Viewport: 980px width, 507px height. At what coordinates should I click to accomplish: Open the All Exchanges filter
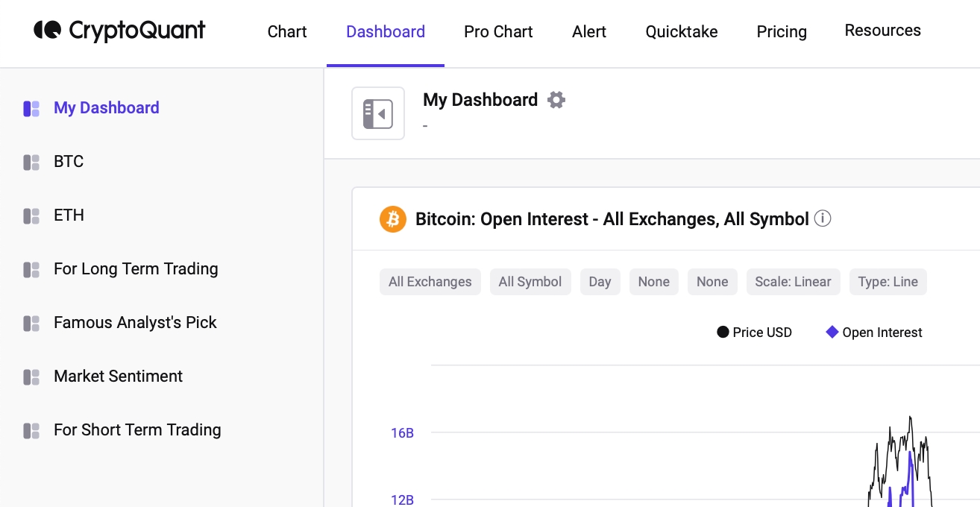(430, 282)
